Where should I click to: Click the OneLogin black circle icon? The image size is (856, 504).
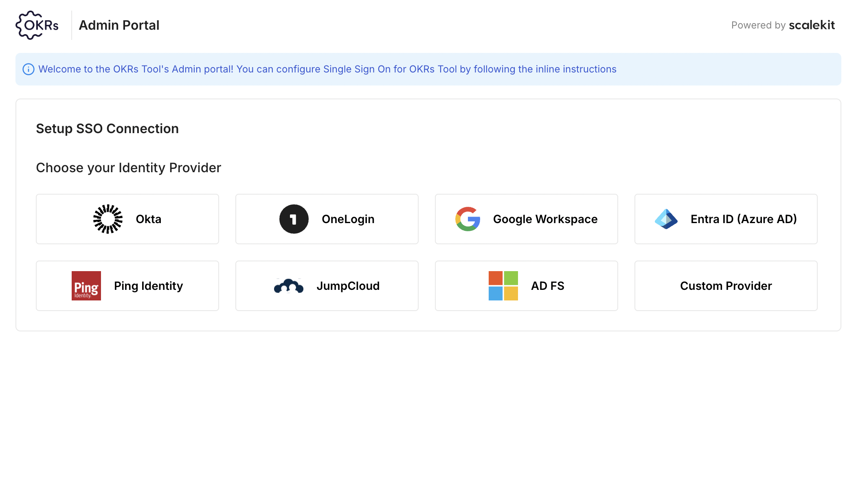pos(294,219)
